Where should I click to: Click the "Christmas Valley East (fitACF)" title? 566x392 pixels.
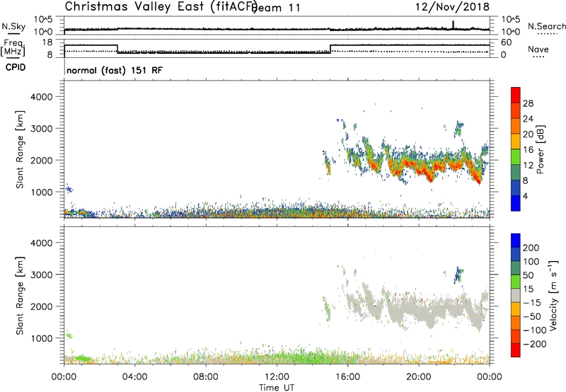(x=161, y=7)
